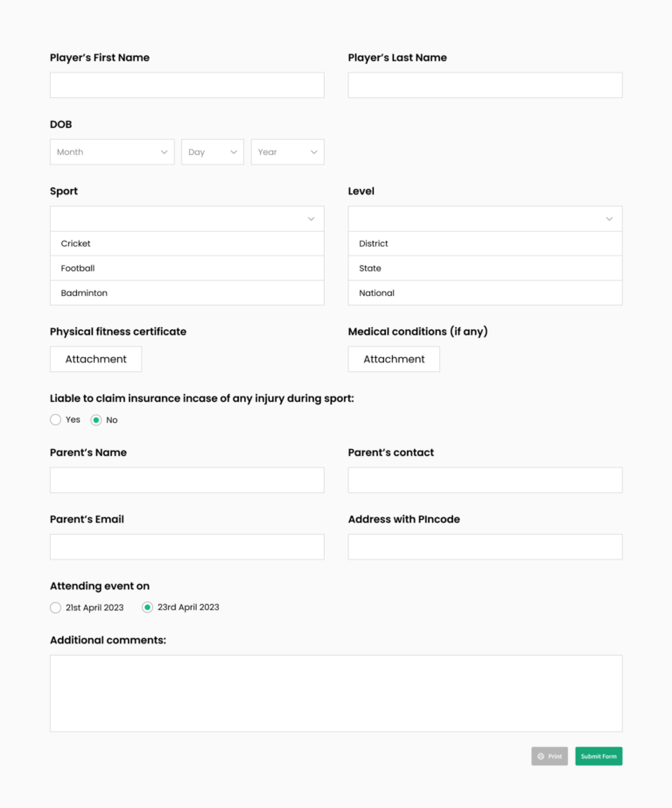This screenshot has height=808, width=672.
Task: Open the Year dropdown
Action: point(287,151)
